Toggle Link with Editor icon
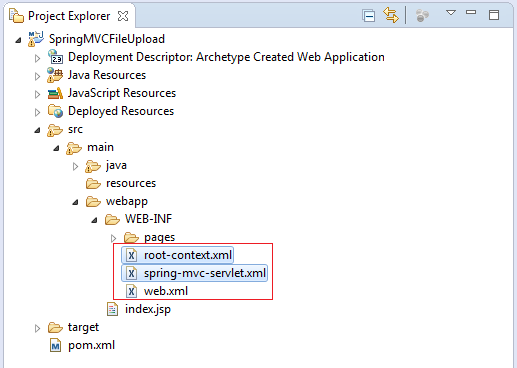 tap(391, 15)
